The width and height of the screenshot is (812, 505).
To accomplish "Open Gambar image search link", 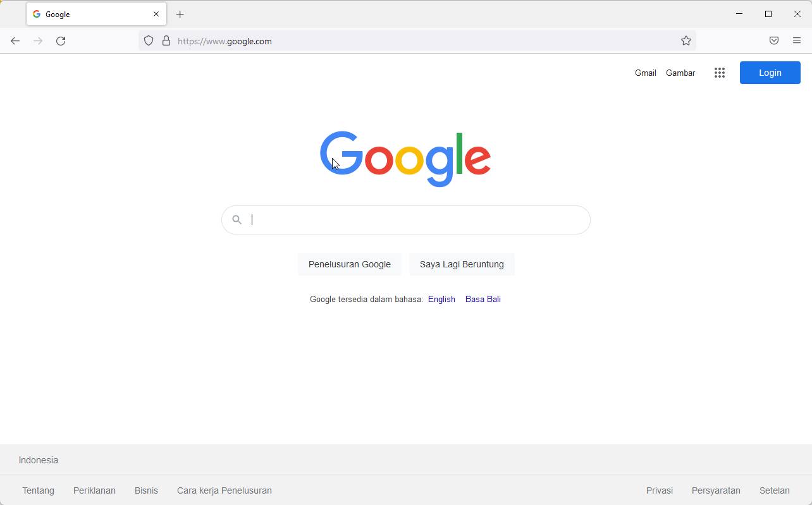I will (680, 73).
